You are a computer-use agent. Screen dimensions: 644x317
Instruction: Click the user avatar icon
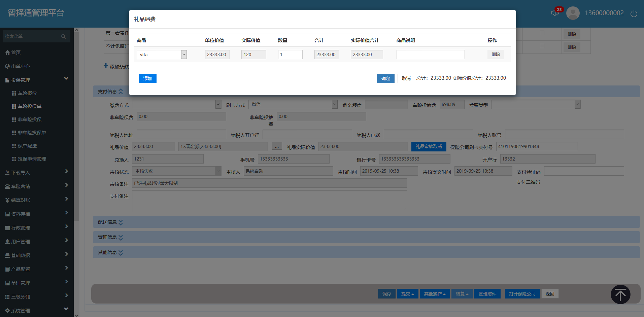tap(573, 13)
